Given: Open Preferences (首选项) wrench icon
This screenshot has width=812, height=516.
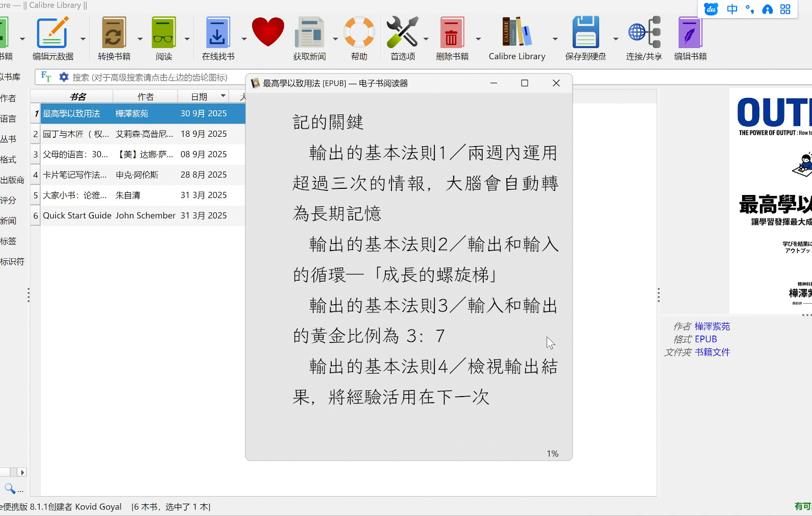Looking at the screenshot, I should [x=402, y=33].
